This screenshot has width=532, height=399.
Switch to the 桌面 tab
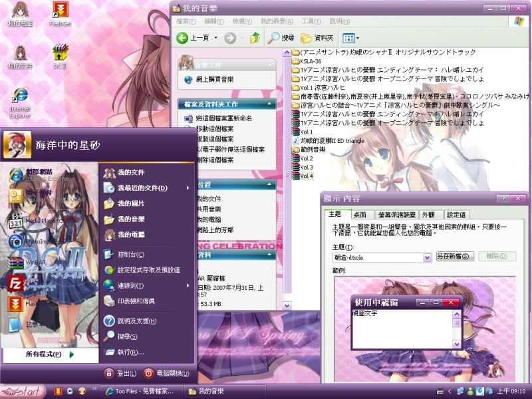click(360, 214)
